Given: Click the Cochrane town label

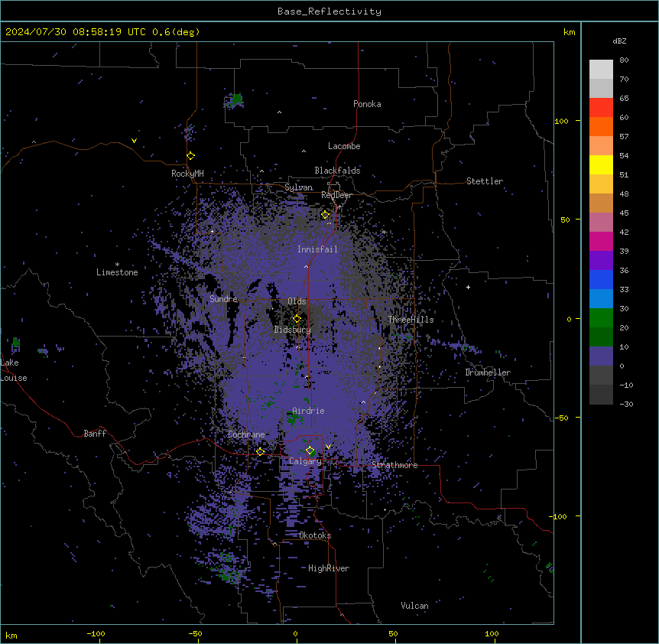Looking at the screenshot, I should pos(246,434).
